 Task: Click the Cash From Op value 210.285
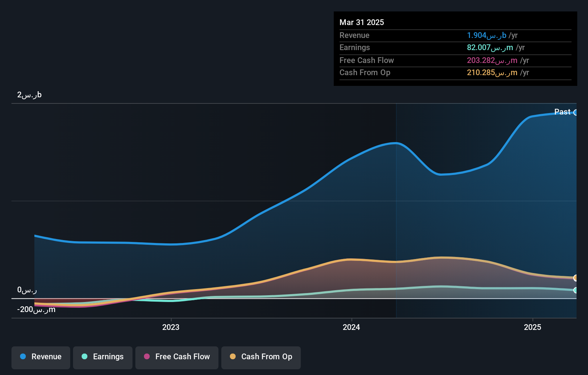tap(492, 72)
